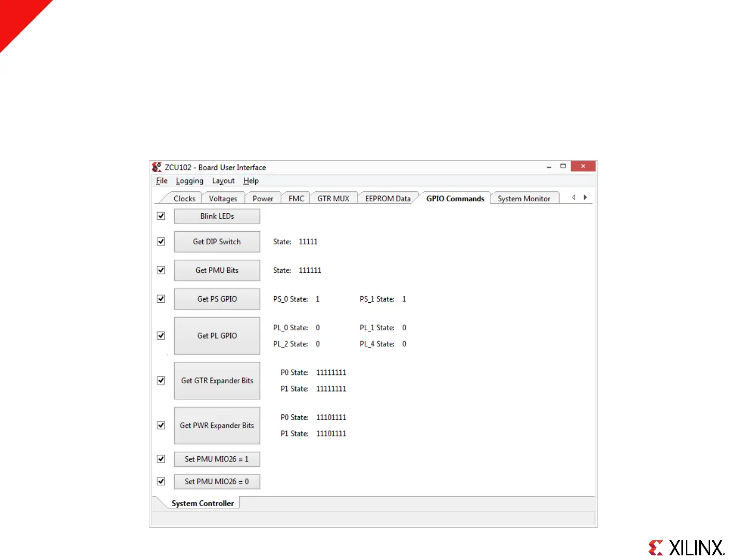This screenshot has width=747, height=560.
Task: Click the PL_2 State label
Action: tap(290, 344)
